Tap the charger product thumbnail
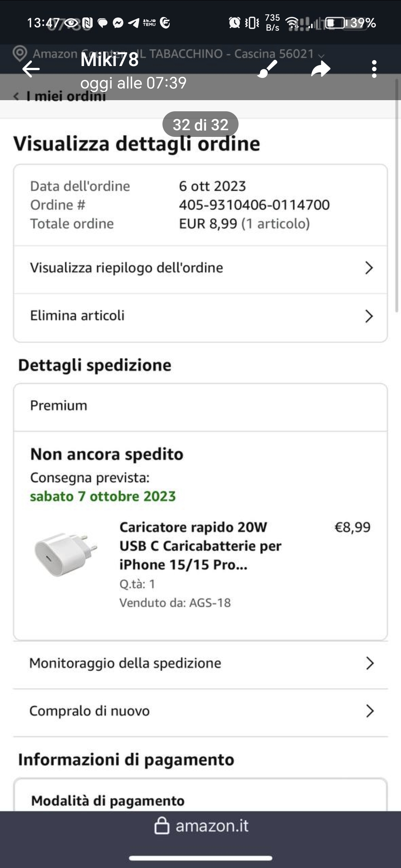The width and height of the screenshot is (401, 868). [66, 554]
